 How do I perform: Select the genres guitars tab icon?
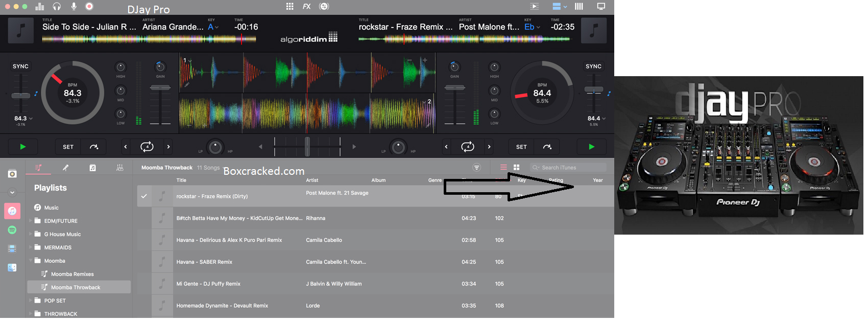click(x=119, y=168)
